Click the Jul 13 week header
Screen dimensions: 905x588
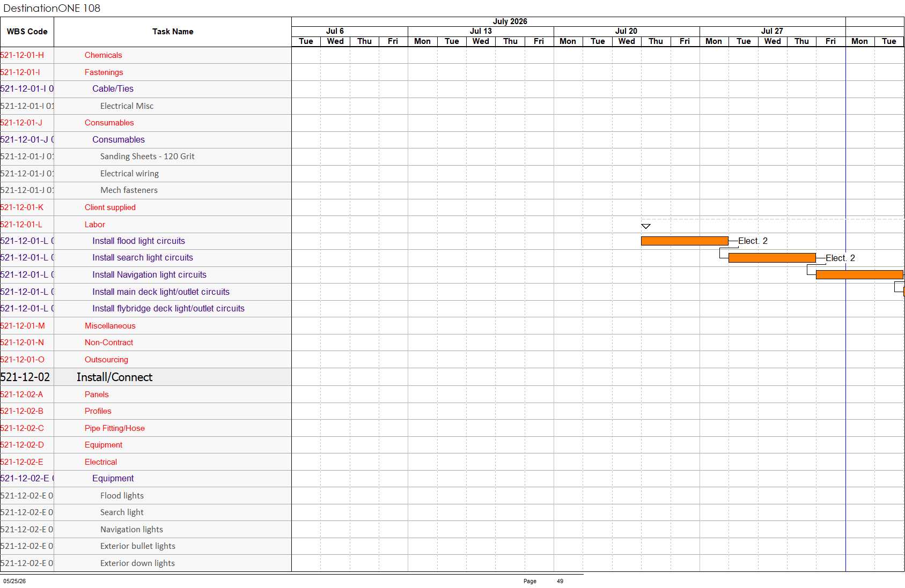coord(481,31)
